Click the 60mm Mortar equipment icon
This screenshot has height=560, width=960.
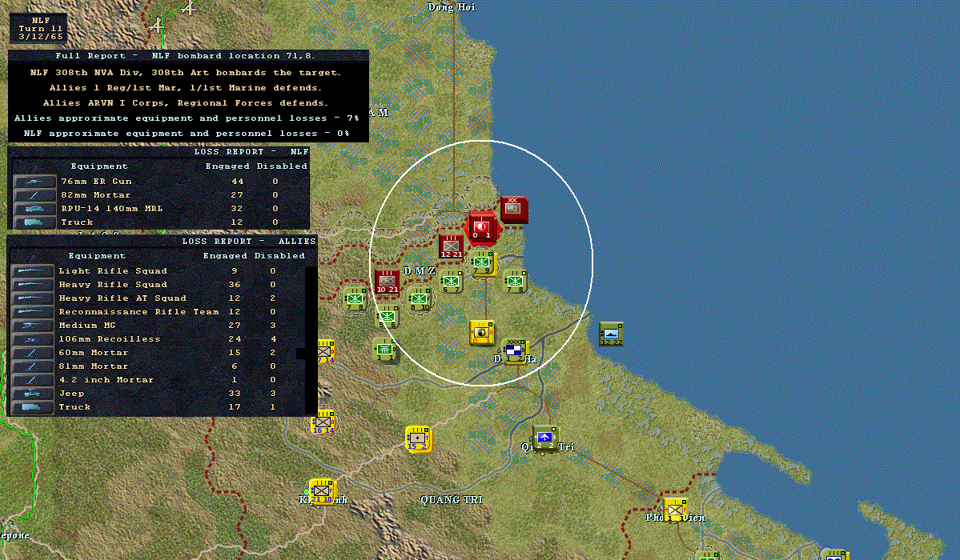(33, 353)
